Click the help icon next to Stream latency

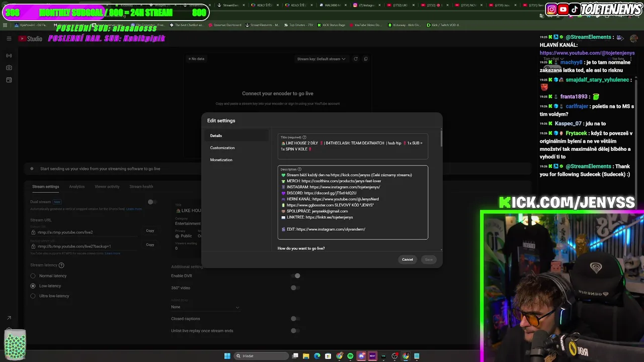(x=61, y=265)
